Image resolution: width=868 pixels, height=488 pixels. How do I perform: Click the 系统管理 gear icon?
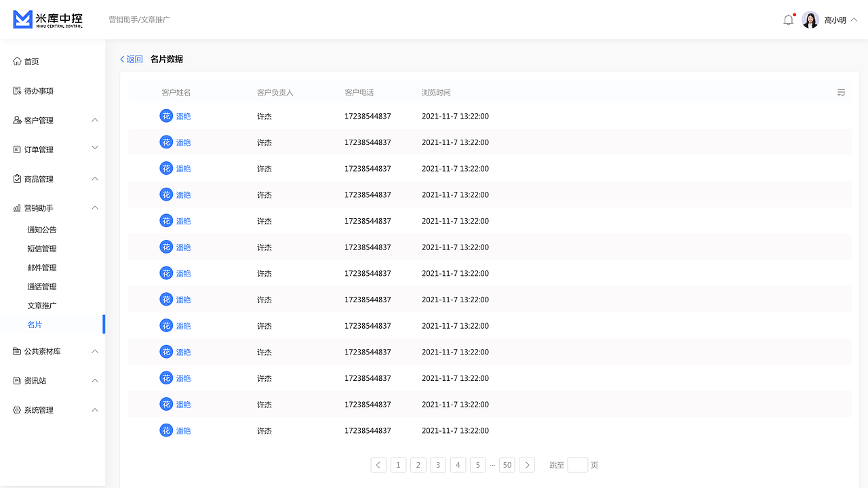tap(17, 410)
